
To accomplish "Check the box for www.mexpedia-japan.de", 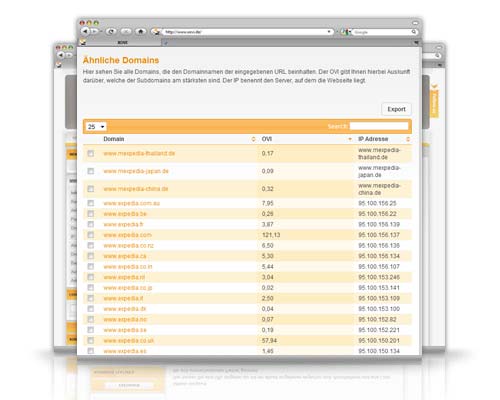I will tap(91, 171).
